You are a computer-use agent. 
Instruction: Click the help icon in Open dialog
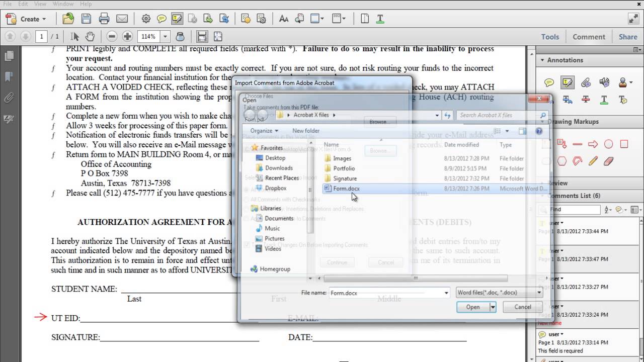pyautogui.click(x=539, y=131)
